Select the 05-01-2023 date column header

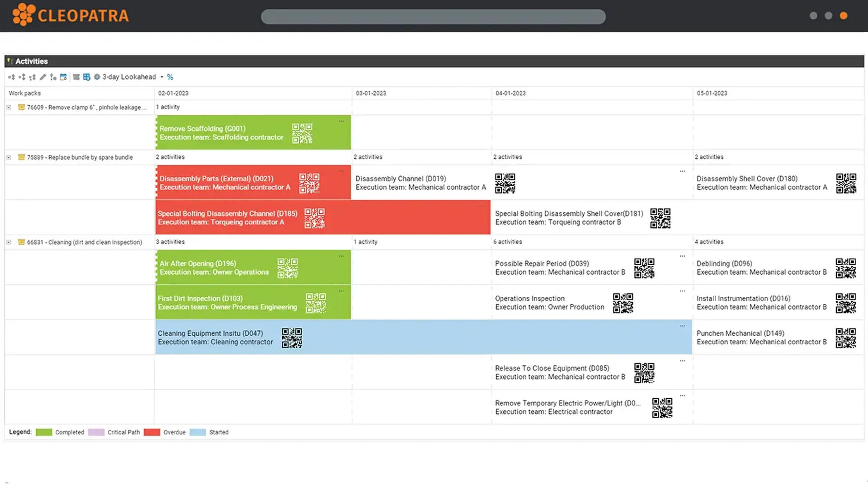pyautogui.click(x=778, y=93)
